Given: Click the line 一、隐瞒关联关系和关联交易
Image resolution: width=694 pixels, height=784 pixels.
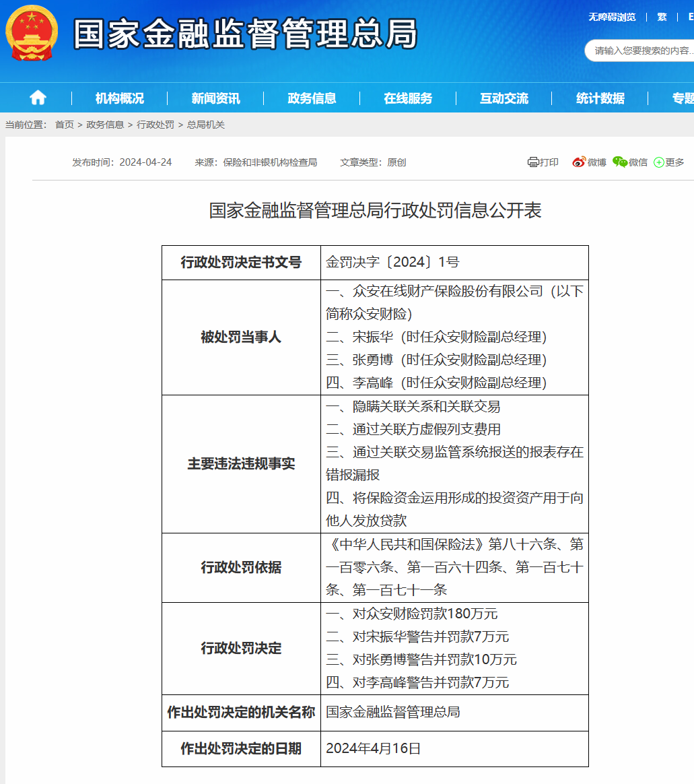Looking at the screenshot, I should [x=413, y=407].
